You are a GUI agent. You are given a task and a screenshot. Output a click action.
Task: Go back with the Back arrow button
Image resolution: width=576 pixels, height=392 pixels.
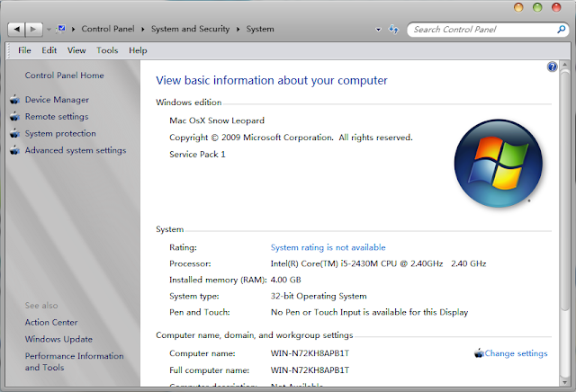click(16, 29)
